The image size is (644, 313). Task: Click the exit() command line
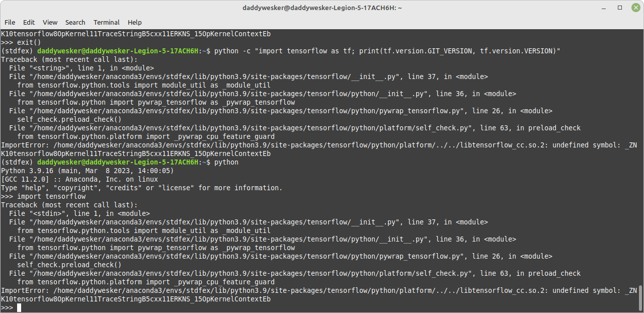coord(25,42)
